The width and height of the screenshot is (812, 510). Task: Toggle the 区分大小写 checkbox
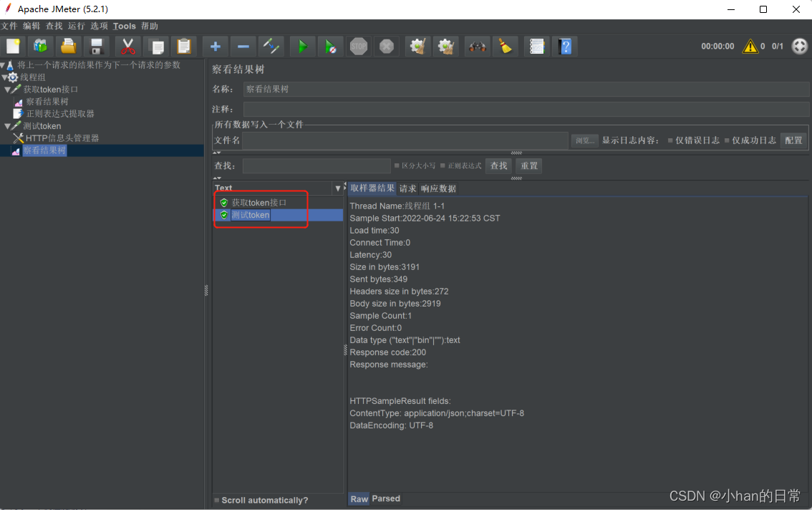point(397,166)
